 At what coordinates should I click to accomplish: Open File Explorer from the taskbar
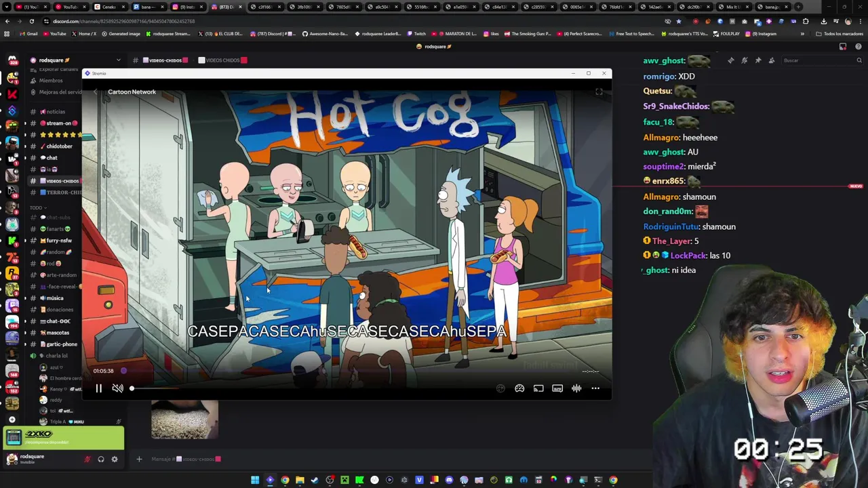(300, 480)
